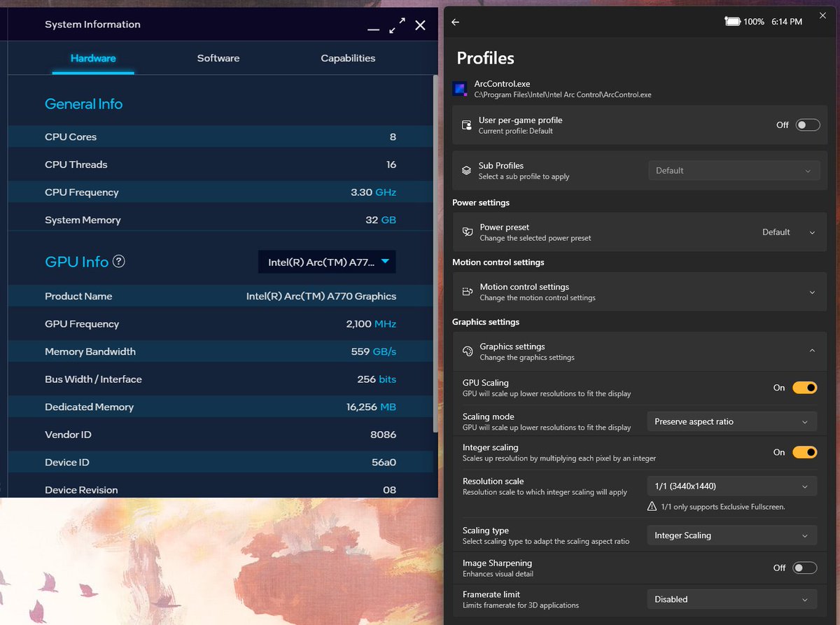Open the Scaling mode dropdown
This screenshot has height=625, width=840.
click(731, 421)
